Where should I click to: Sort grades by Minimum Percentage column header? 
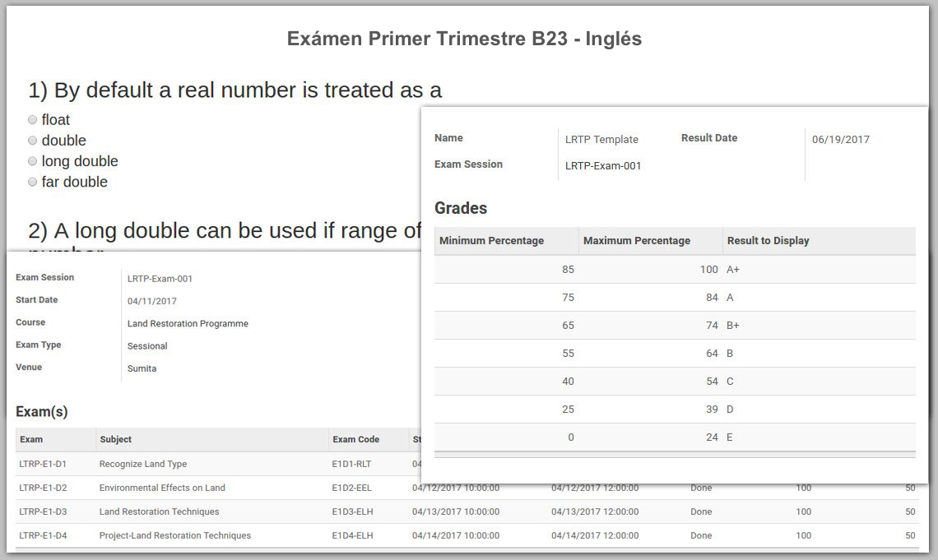491,241
